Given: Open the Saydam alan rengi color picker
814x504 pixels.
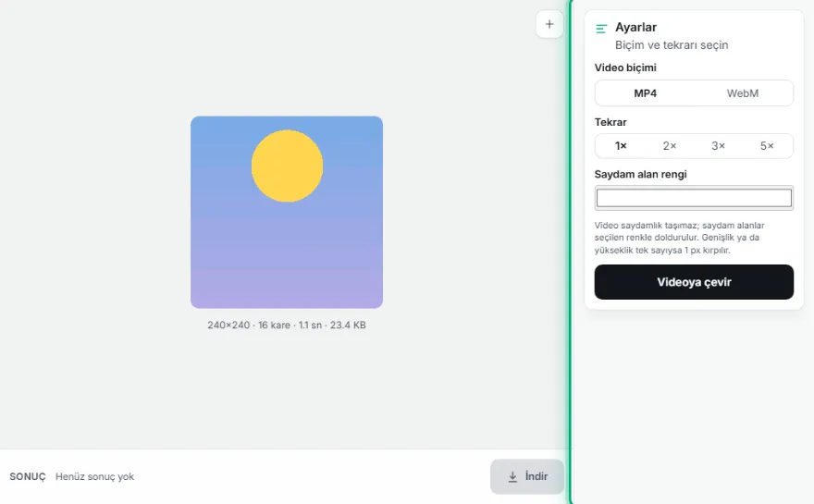Looking at the screenshot, I should click(694, 198).
